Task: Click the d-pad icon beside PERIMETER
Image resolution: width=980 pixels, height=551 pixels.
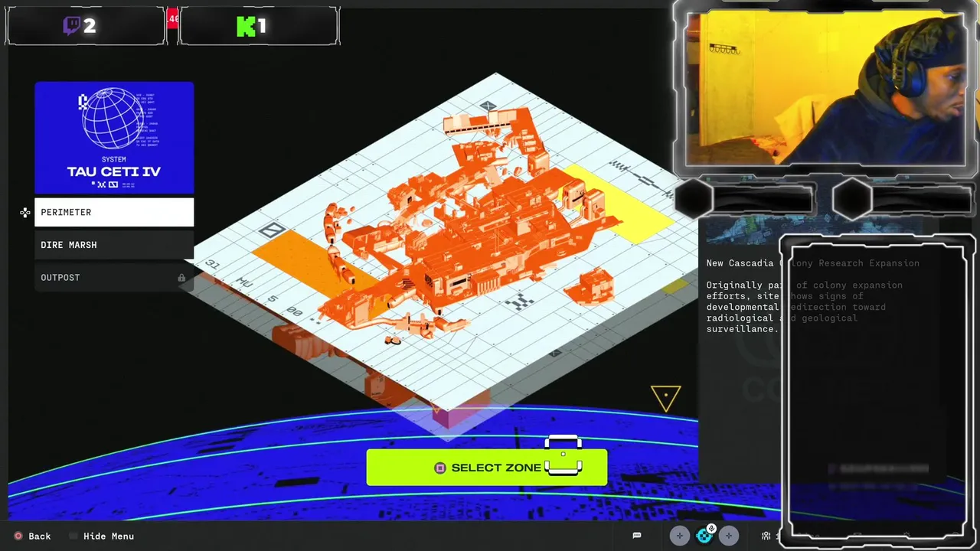Action: pos(25,212)
